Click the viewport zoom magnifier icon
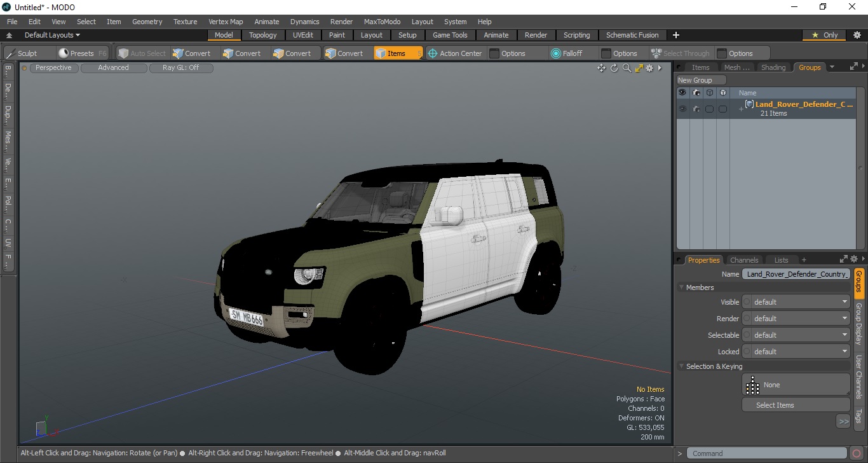 (627, 68)
